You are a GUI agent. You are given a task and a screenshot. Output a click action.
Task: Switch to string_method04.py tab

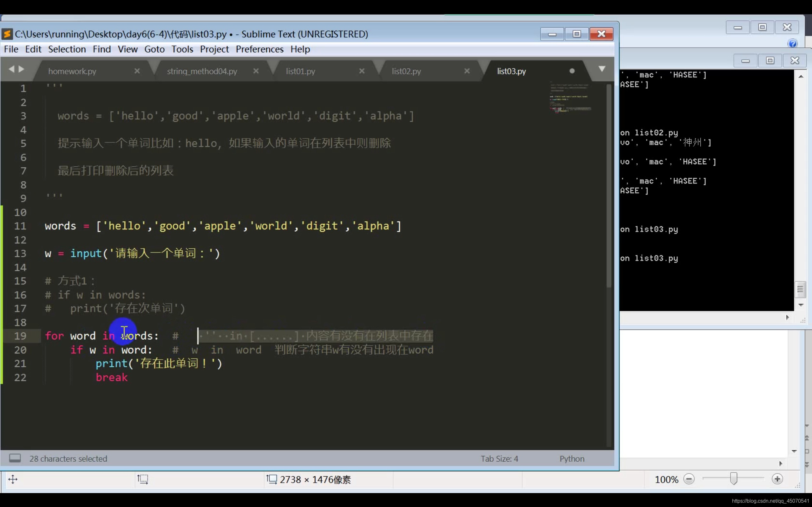[202, 71]
